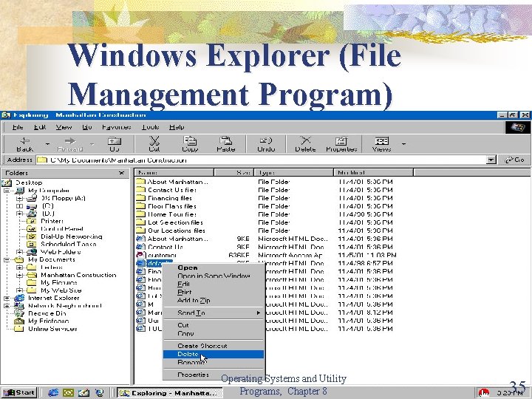Expand the (D:) drive node
Screen dimensions: 532x399
click(x=20, y=214)
